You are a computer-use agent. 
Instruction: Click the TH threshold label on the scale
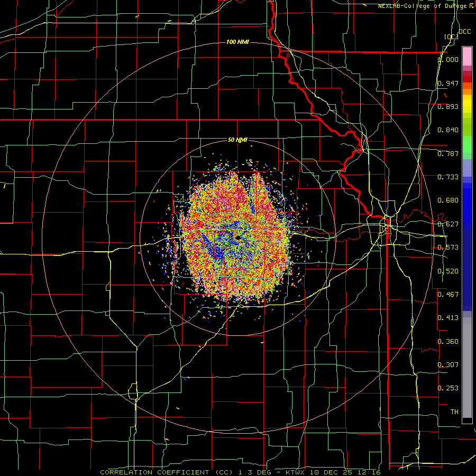coord(454,411)
